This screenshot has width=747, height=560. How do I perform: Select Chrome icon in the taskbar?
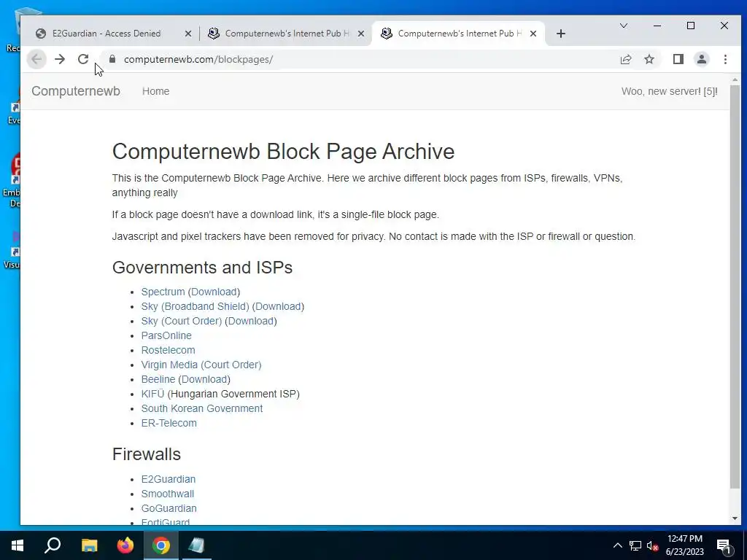161,545
